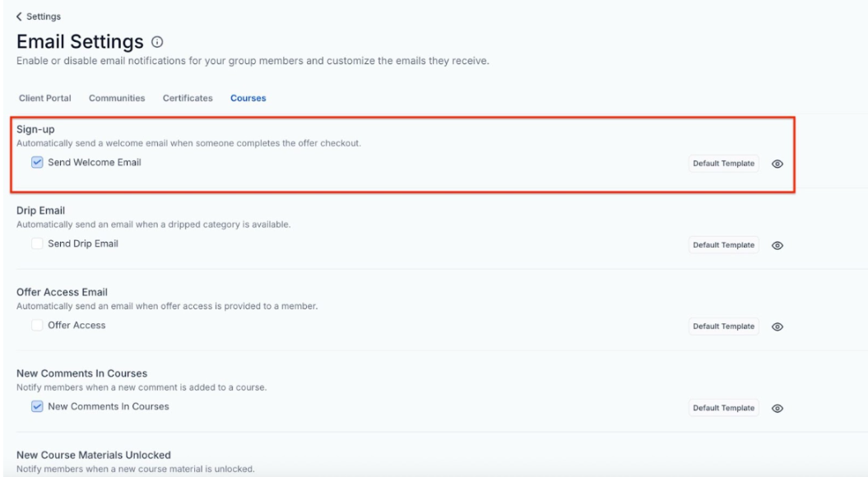Go back via the Settings link
868x477 pixels.
coord(44,16)
